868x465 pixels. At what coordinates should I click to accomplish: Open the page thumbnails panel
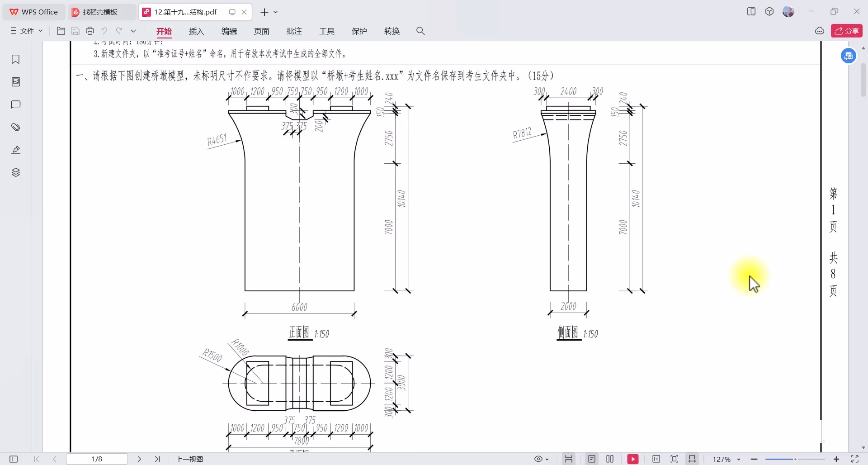pos(15,82)
